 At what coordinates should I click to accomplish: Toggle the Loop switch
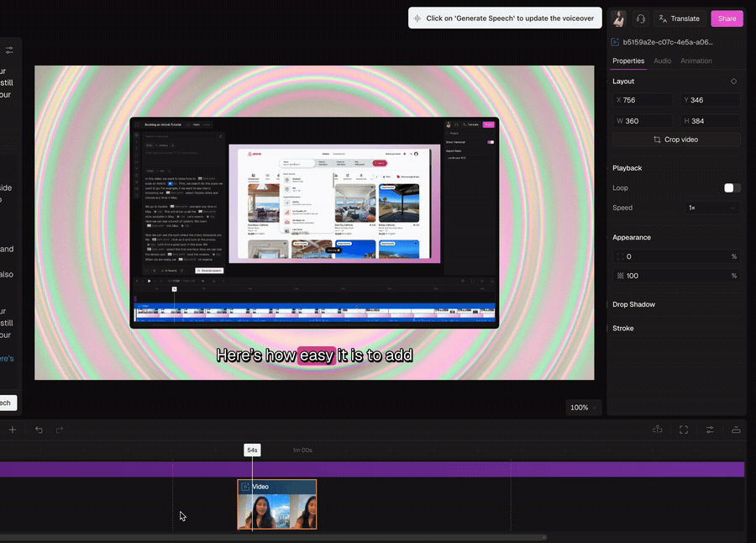(x=732, y=187)
